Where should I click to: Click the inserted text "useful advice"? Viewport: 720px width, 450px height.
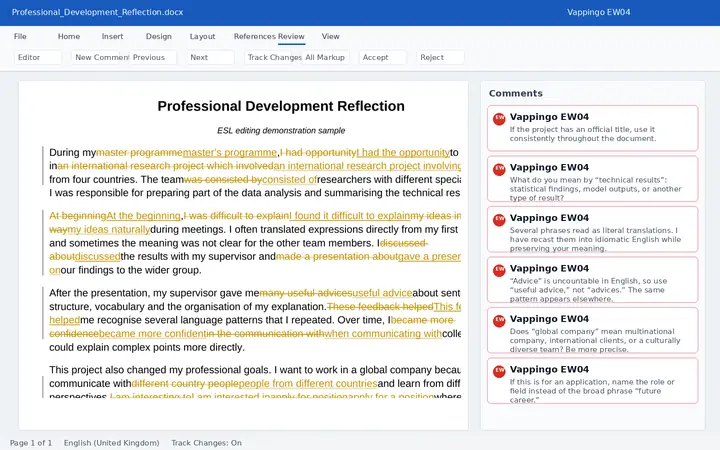pos(382,293)
